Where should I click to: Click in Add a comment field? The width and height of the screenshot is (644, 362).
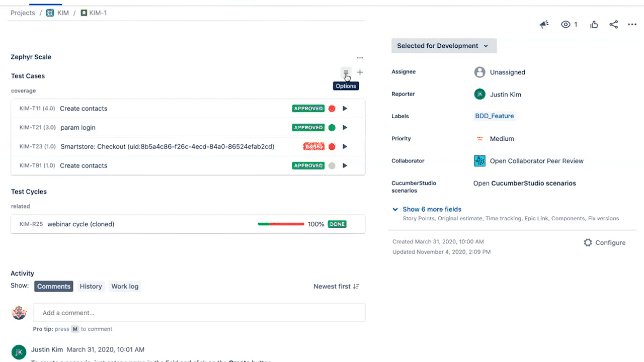click(199, 313)
